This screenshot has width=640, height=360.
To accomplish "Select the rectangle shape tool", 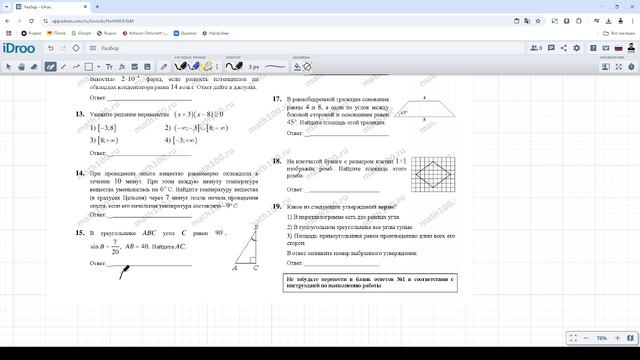I will 89,67.
